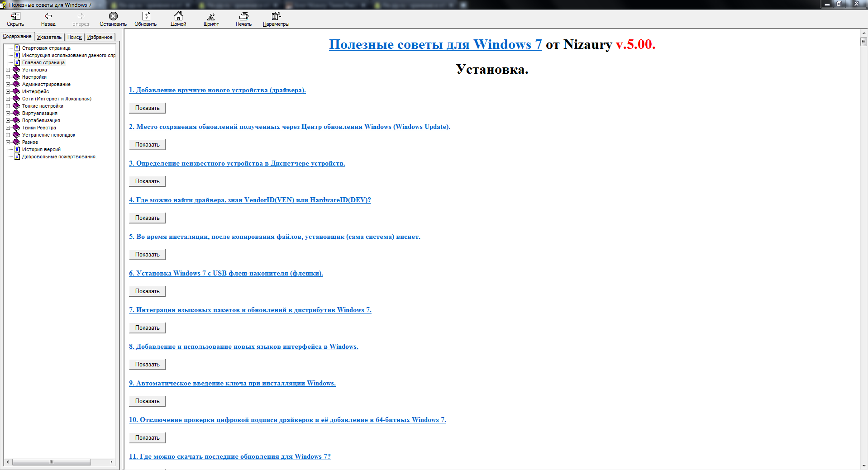Screen dimensions: 868x470
Task: Click the book icon beside Интерфейс
Action: pyautogui.click(x=16, y=91)
